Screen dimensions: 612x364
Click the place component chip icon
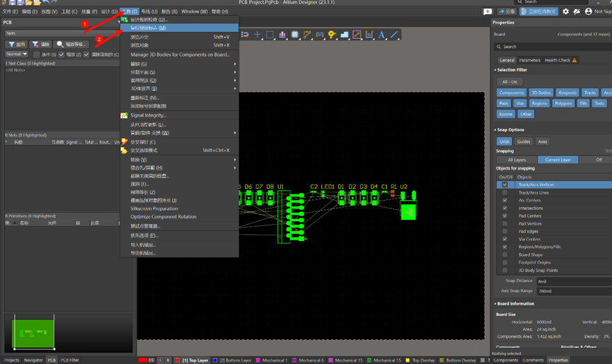295,35
